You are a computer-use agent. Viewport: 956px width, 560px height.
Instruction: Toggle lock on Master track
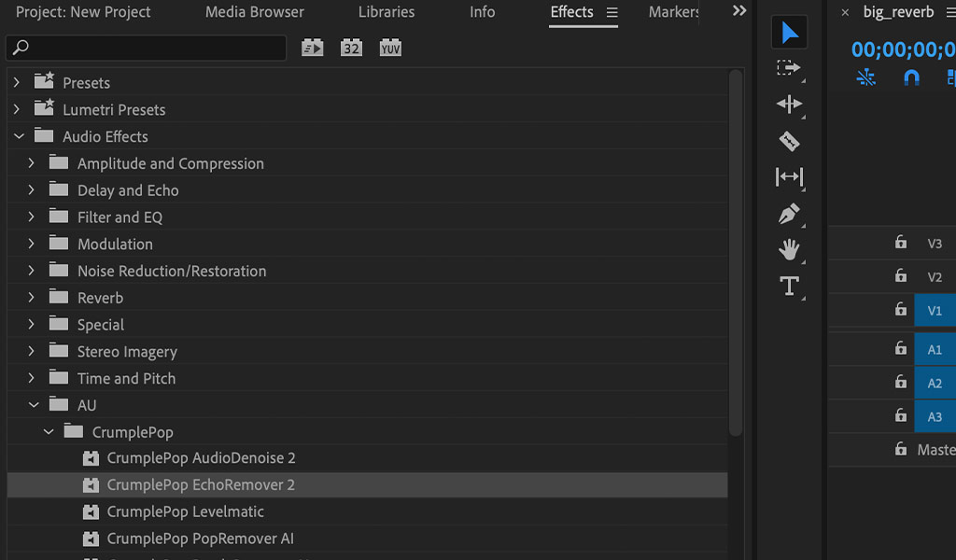pyautogui.click(x=901, y=449)
